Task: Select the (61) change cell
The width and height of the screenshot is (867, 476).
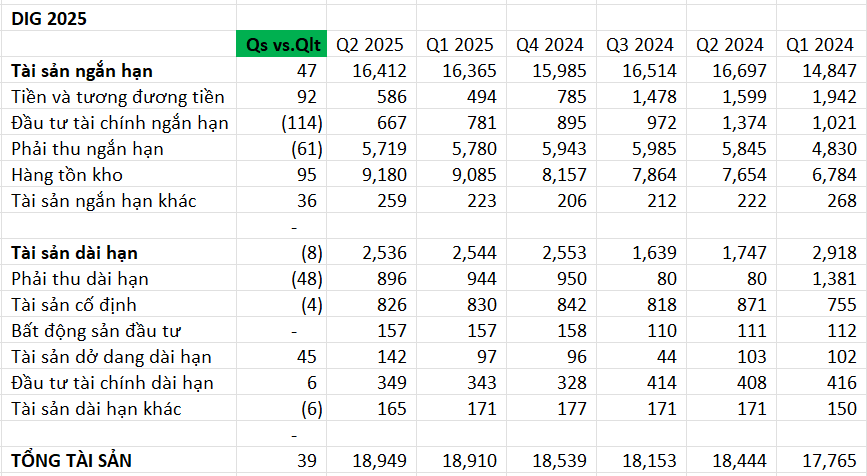Action: (281, 149)
